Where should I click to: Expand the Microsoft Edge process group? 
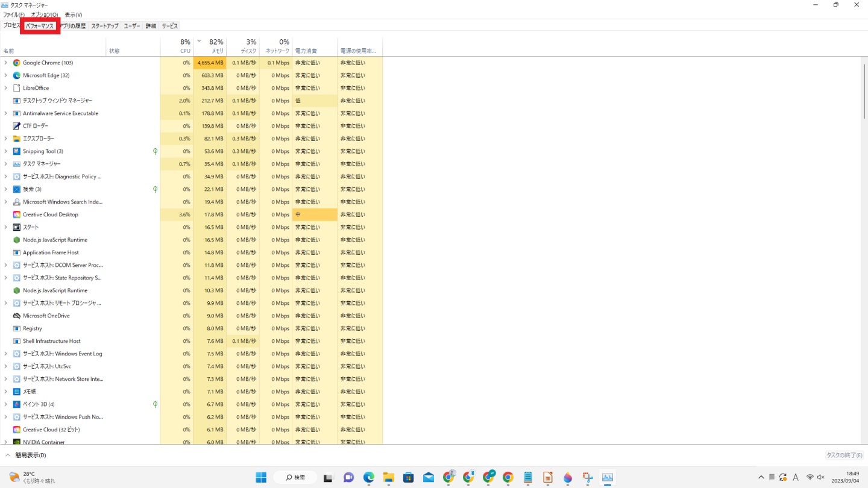[x=6, y=75]
